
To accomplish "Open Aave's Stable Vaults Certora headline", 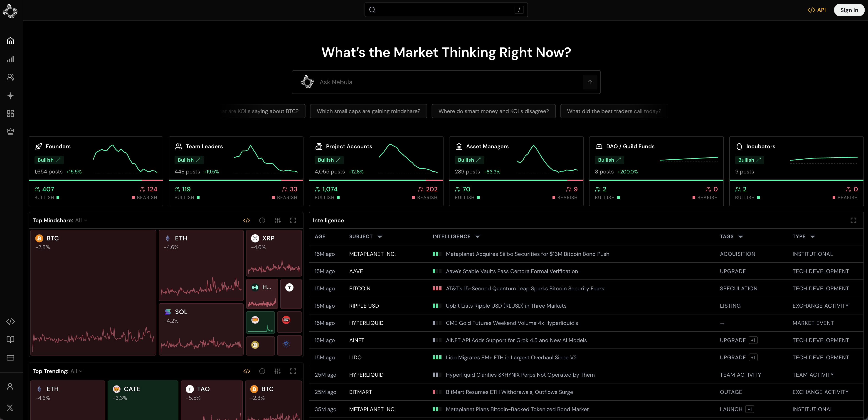I will (x=512, y=271).
